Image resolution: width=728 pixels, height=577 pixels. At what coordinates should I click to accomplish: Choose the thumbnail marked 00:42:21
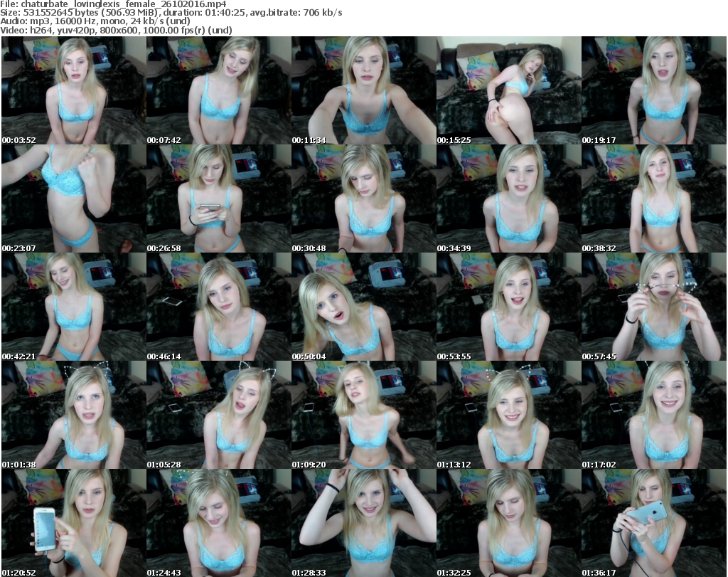pos(74,307)
